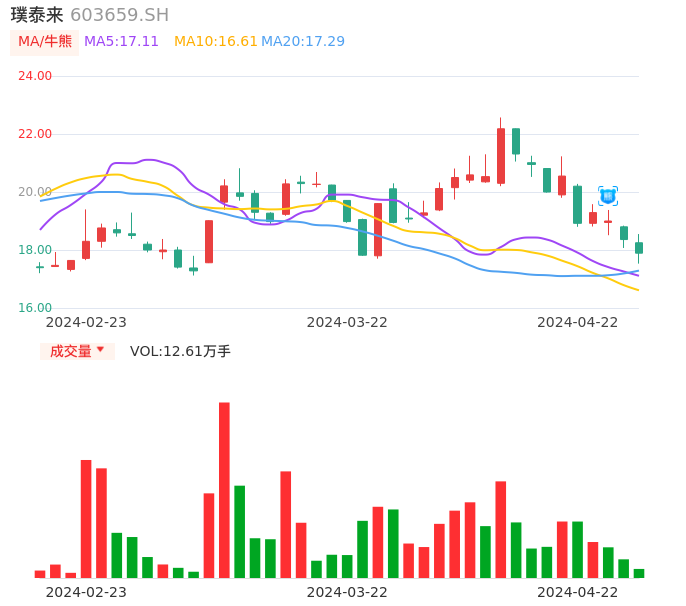Click the stock name 璞泰来
The width and height of the screenshot is (686, 606).
click(37, 15)
